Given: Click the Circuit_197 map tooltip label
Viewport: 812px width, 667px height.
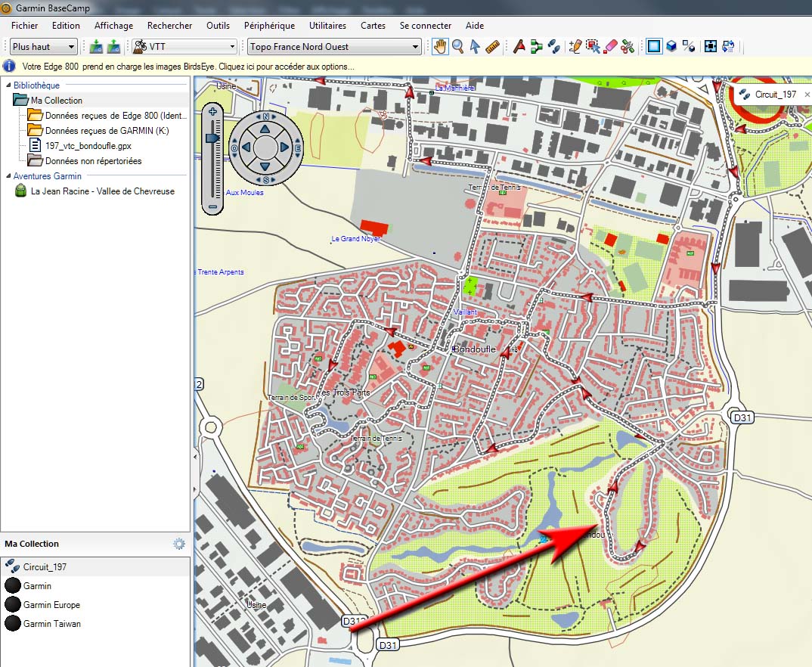Looking at the screenshot, I should coord(775,95).
